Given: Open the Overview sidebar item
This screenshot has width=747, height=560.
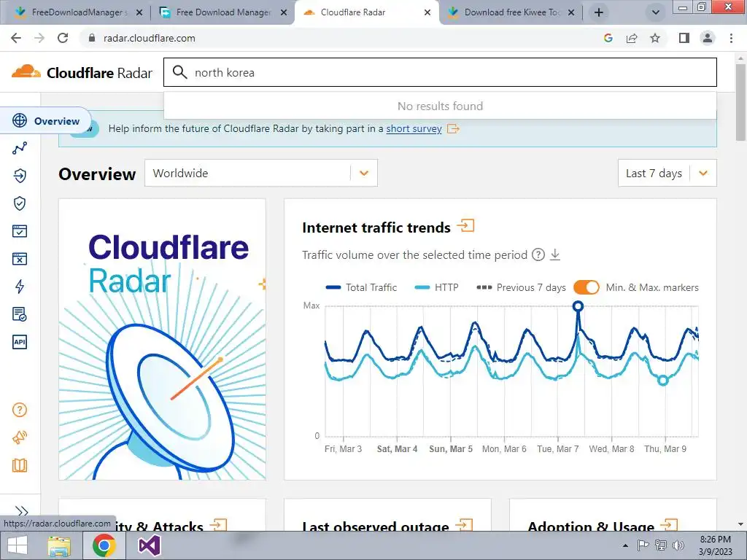Looking at the screenshot, I should click(46, 121).
